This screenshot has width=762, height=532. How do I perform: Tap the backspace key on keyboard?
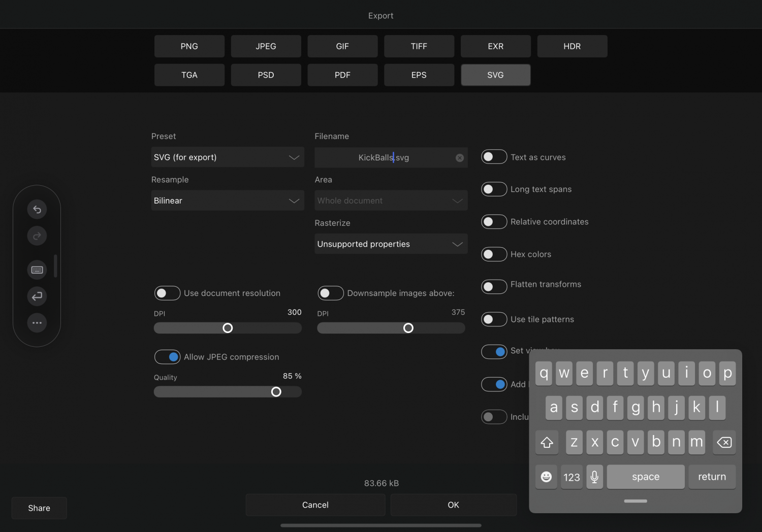coord(724,442)
